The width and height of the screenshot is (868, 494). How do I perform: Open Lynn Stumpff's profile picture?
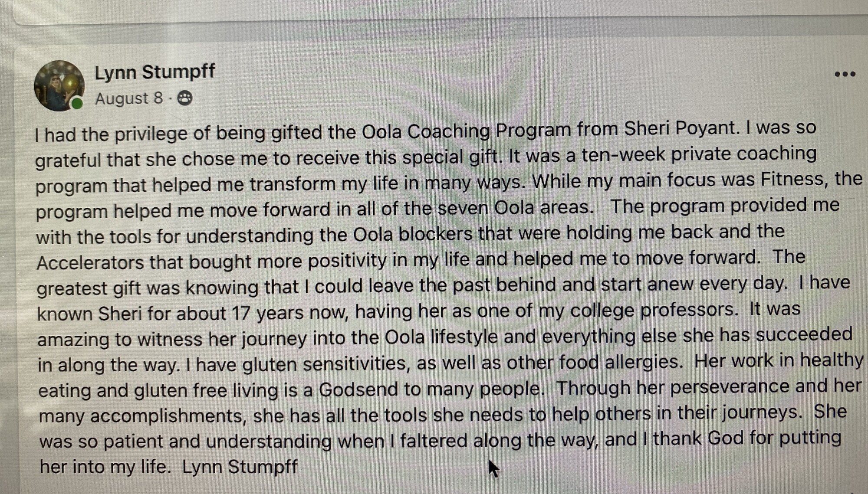pyautogui.click(x=59, y=85)
